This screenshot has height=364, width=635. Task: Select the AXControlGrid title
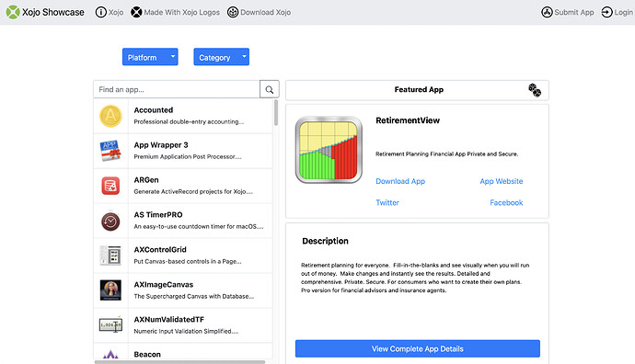click(x=160, y=249)
